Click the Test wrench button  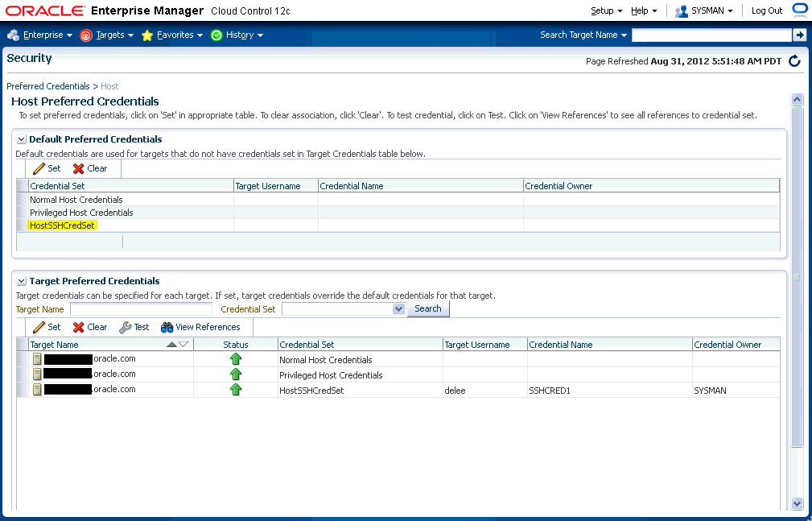(134, 327)
